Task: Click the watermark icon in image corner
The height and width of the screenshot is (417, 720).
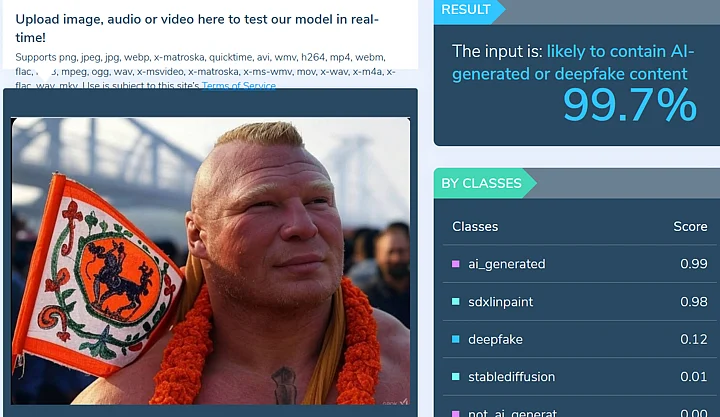Action: click(x=403, y=401)
